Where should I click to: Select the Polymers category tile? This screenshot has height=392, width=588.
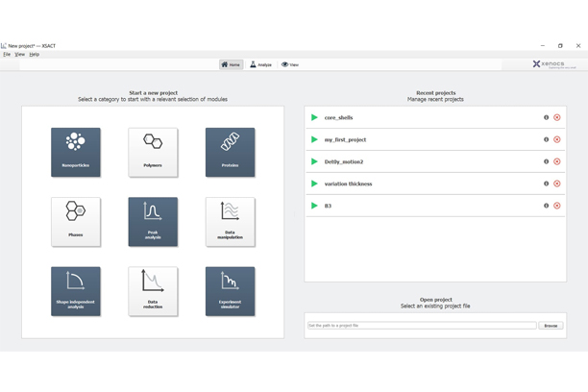153,152
